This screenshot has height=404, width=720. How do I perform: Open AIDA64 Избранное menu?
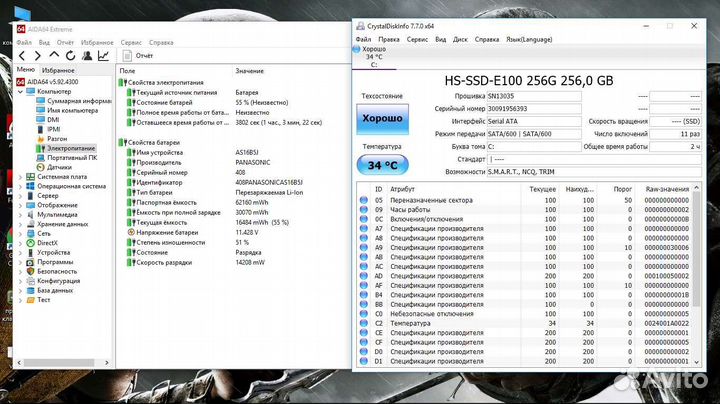[x=97, y=42]
